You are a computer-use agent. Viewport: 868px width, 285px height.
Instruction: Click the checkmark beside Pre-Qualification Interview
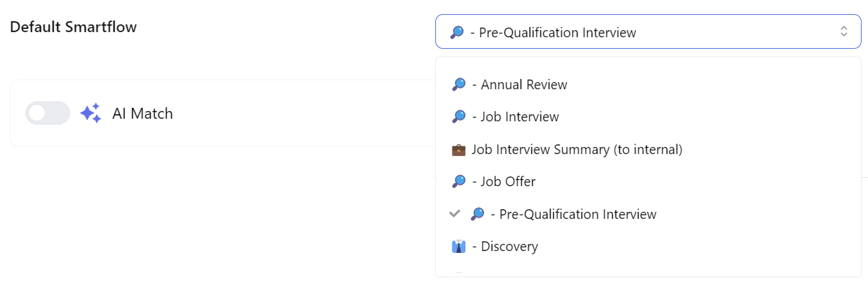coord(455,214)
